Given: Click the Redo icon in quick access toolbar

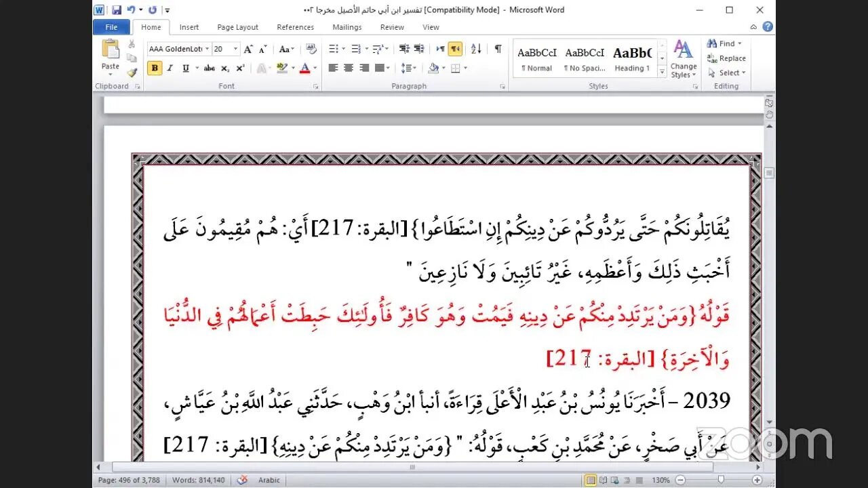Looking at the screenshot, I should 153,9.
